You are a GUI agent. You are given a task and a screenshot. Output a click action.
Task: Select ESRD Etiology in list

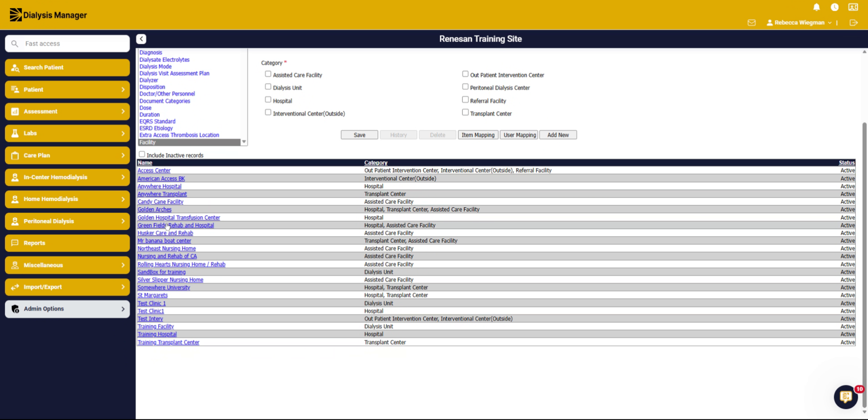tap(156, 128)
